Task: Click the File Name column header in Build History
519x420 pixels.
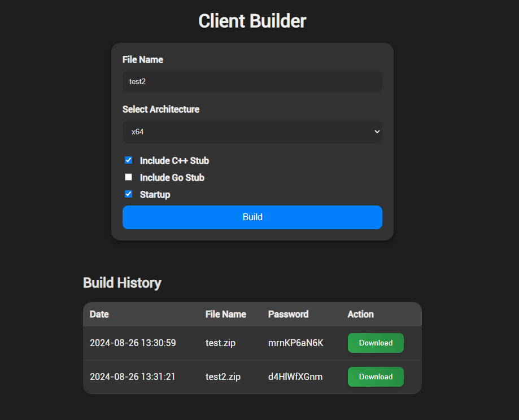Action: click(x=226, y=314)
